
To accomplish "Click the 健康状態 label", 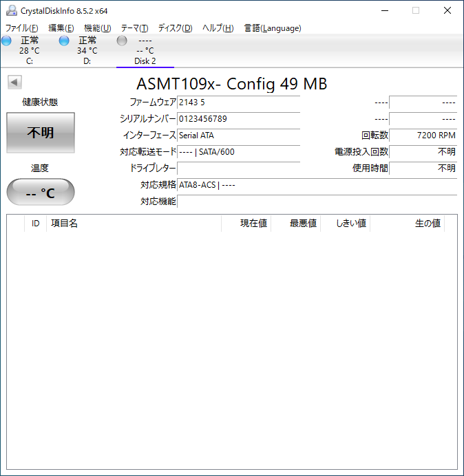I will coord(40,102).
